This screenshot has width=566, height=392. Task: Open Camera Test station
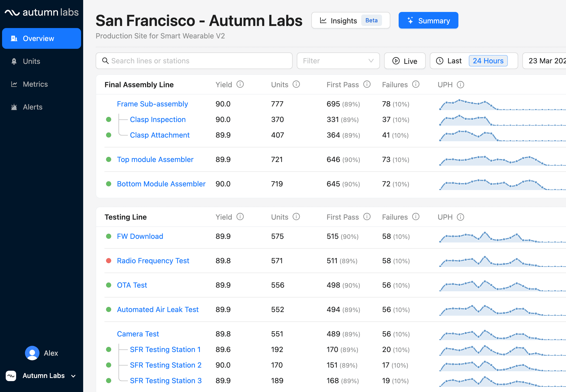138,334
